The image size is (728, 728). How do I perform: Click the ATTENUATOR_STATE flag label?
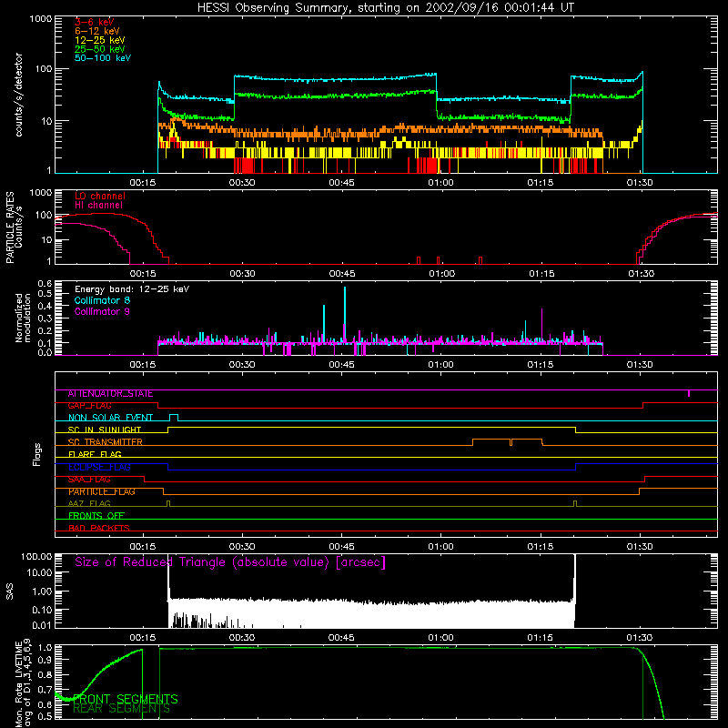tap(110, 394)
